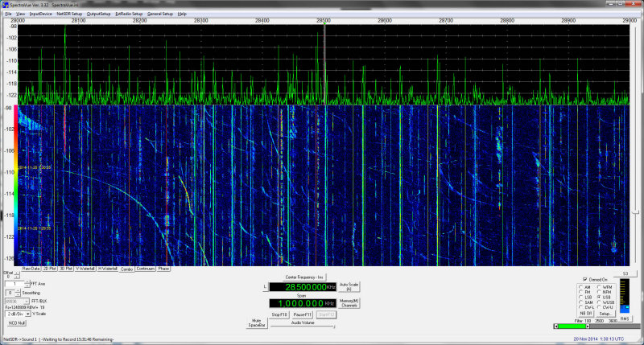The image size is (644, 345).
Task: Click the signal level bar meter
Action: (x=625, y=296)
